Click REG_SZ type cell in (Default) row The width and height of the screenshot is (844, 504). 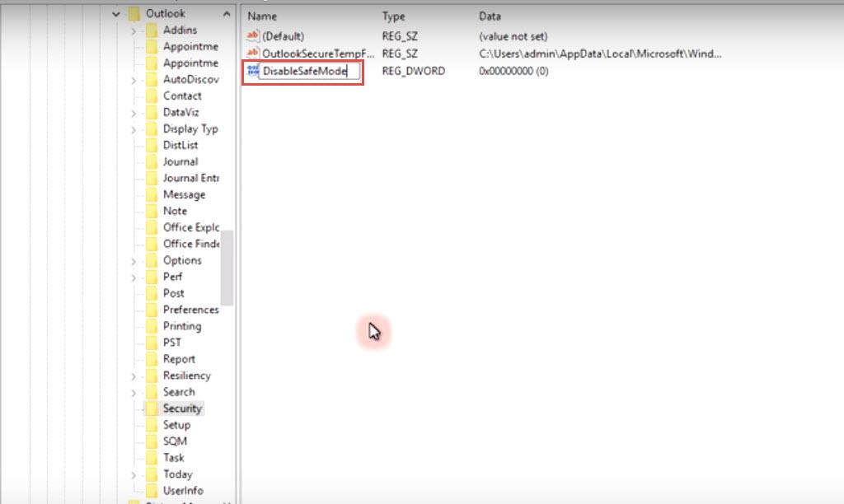(400, 36)
